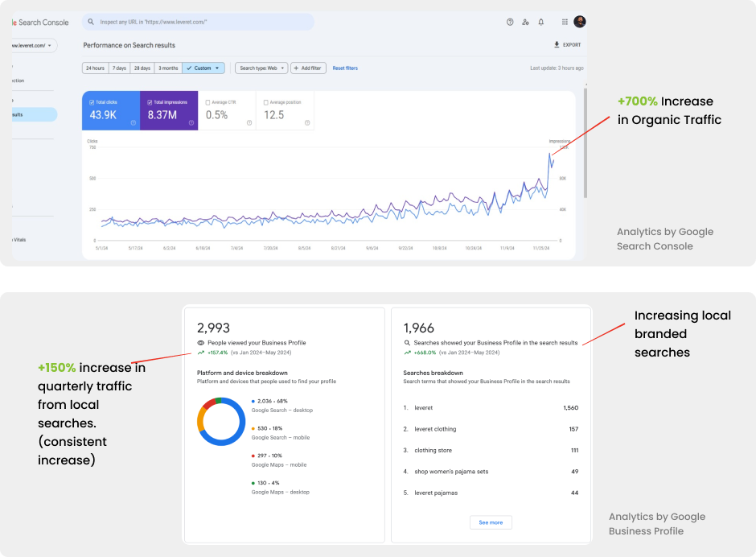Viewport: 756px width, 557px height.
Task: Open the Custom date range dropdown
Action: (203, 68)
